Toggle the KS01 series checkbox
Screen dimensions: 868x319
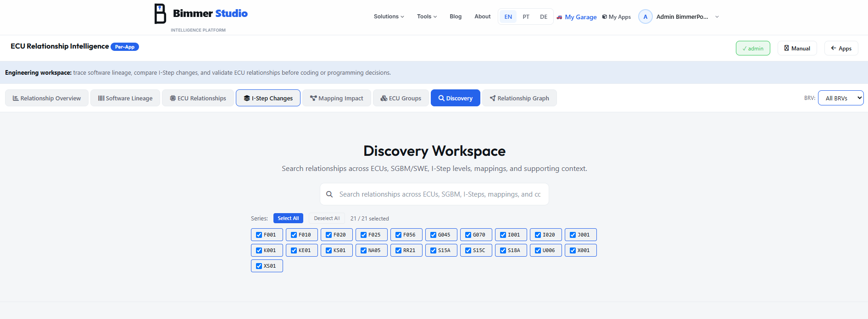tap(328, 250)
